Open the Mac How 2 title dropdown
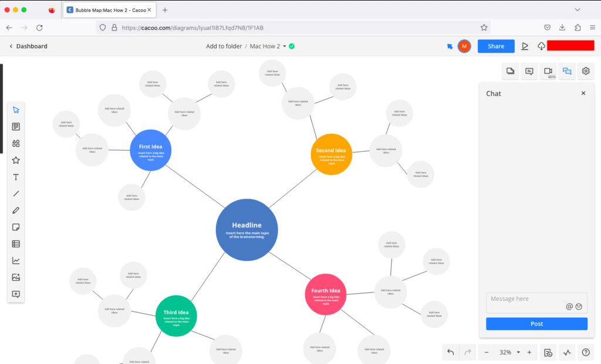The width and height of the screenshot is (601, 364). tap(285, 46)
